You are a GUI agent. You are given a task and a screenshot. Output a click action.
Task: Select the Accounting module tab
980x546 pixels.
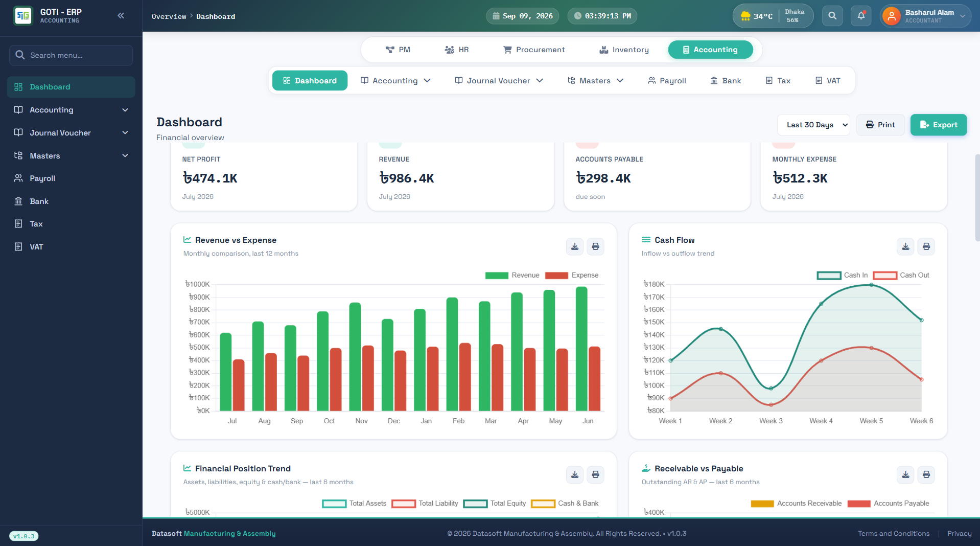pos(710,50)
